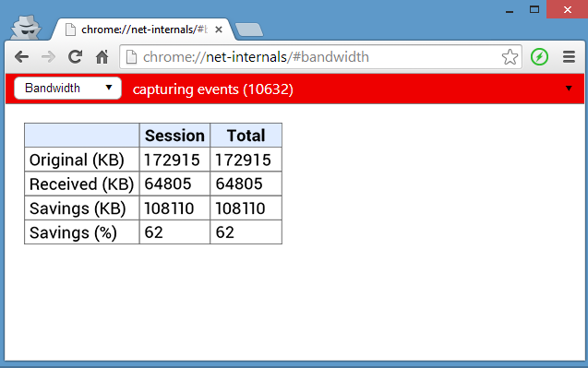The height and width of the screenshot is (368, 588).
Task: Select Total Savings percent 62
Action: [224, 232]
